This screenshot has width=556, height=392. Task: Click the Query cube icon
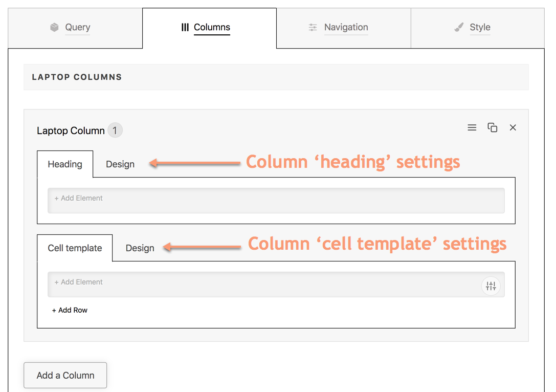(54, 28)
